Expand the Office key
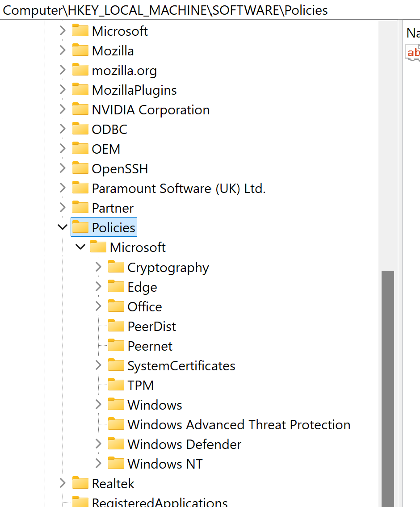The height and width of the screenshot is (507, 420). coord(98,306)
